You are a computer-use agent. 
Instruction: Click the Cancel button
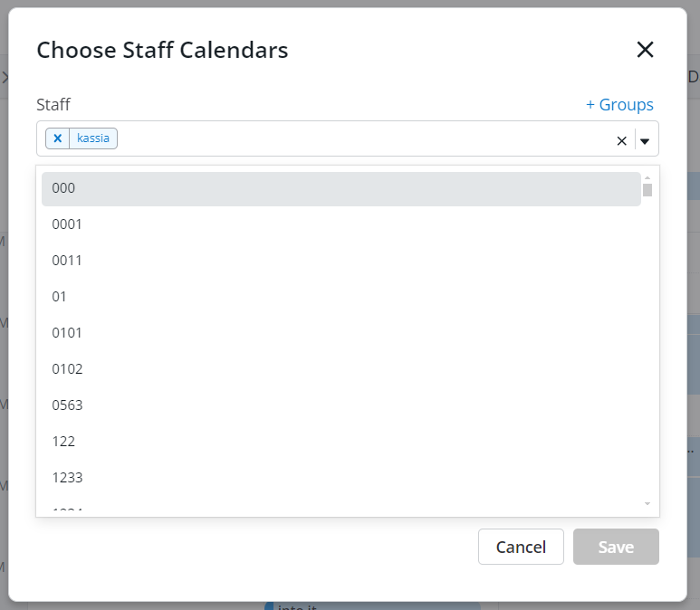[521, 547]
